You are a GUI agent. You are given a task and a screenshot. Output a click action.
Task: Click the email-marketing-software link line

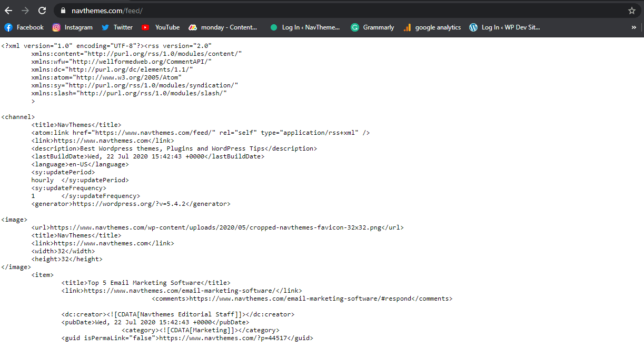click(182, 291)
